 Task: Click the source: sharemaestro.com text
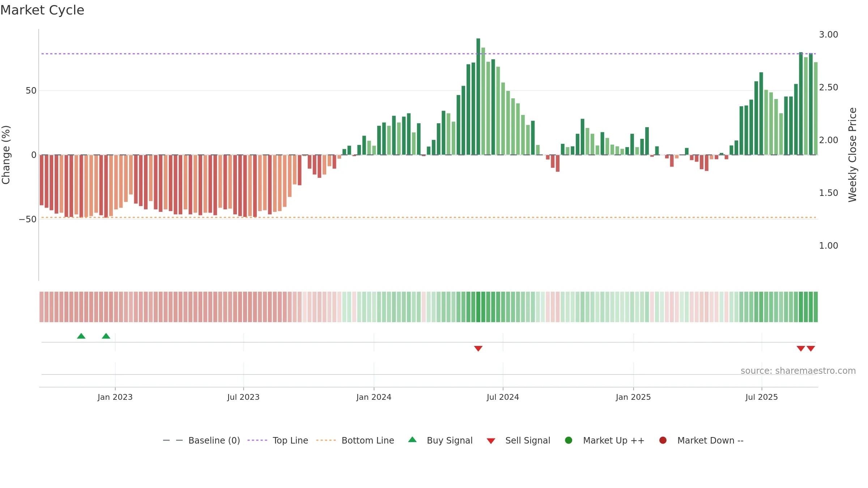coord(798,371)
